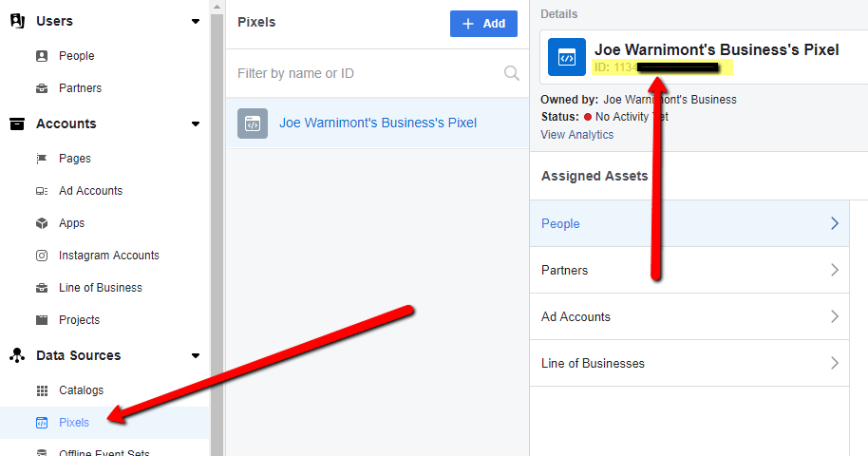Viewport: 868px width, 456px height.
Task: Click the sidebar scrollbar up arrow
Action: pos(217,7)
